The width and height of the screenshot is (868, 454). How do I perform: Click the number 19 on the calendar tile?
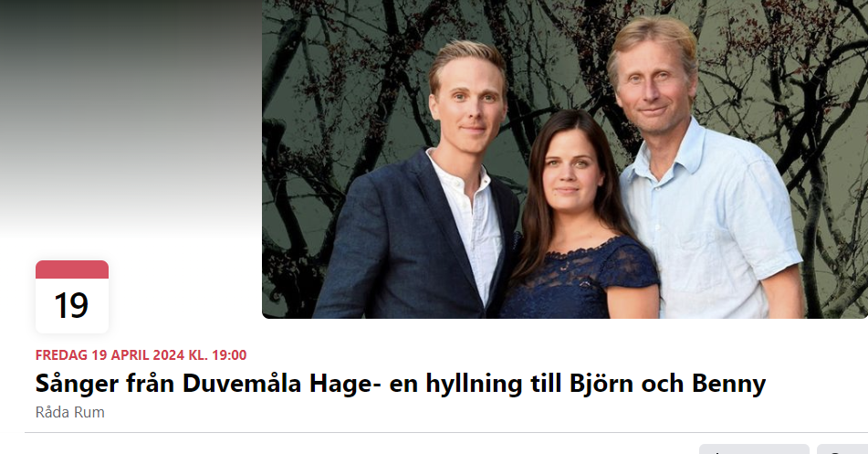71,305
